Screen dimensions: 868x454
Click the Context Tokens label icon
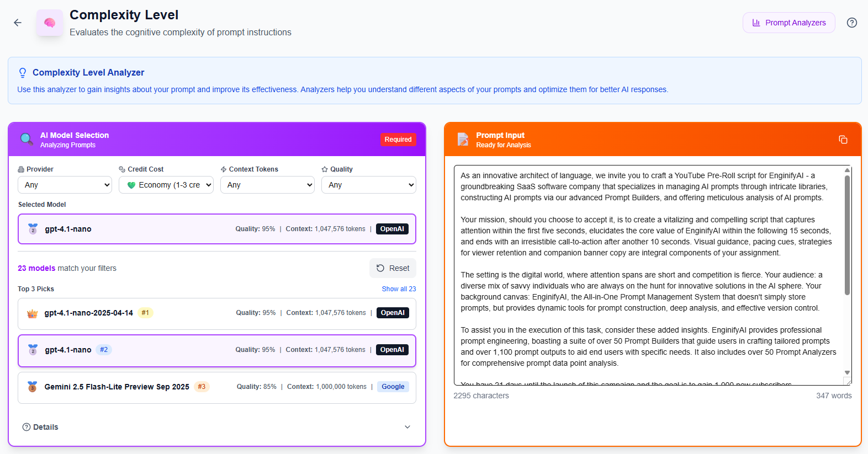pyautogui.click(x=224, y=169)
